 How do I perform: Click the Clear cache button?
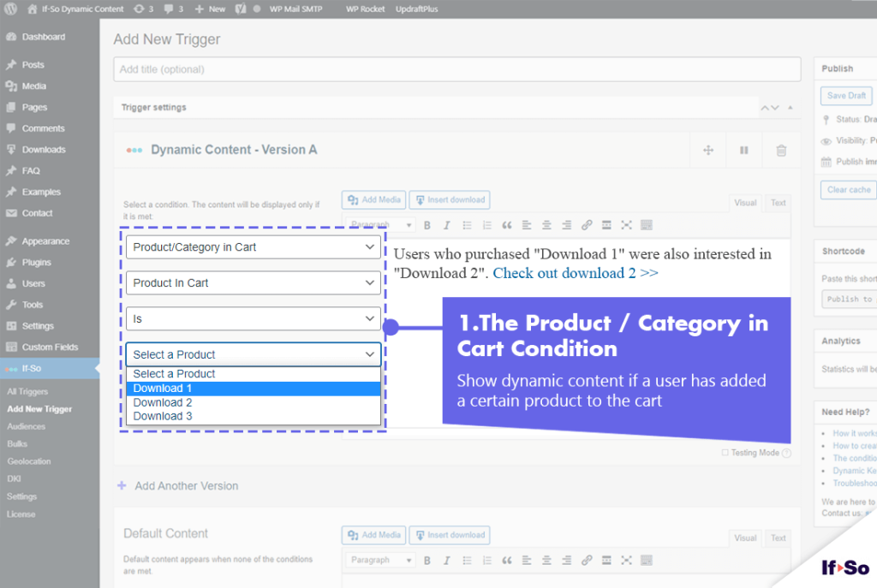pos(849,190)
